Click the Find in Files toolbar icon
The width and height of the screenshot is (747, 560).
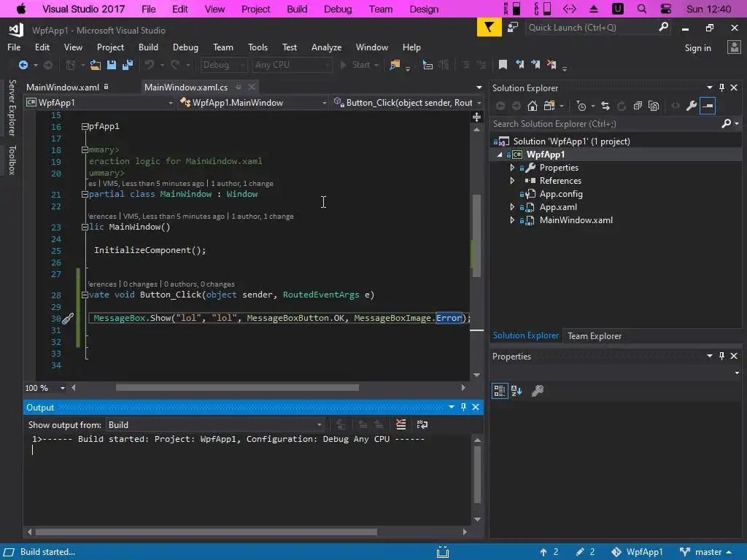click(395, 65)
